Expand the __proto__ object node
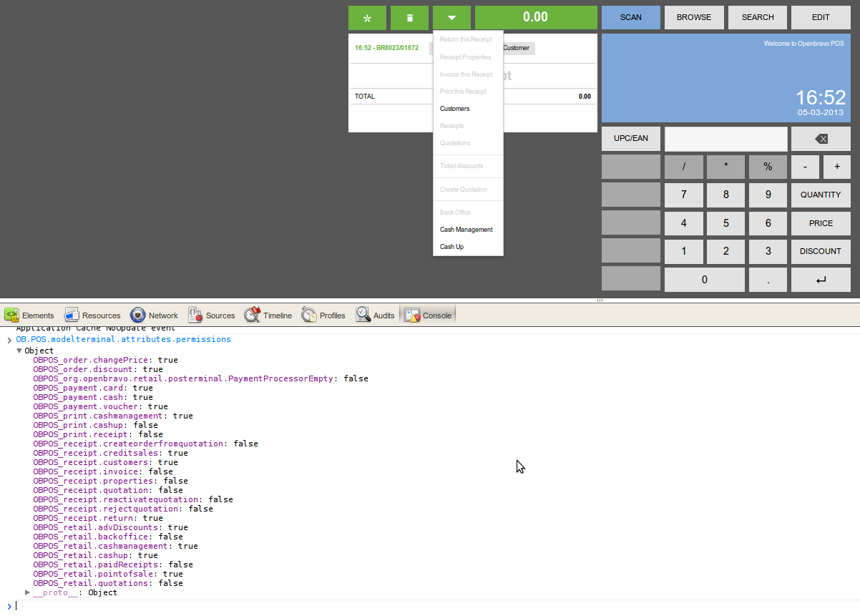860x616 pixels. [28, 592]
